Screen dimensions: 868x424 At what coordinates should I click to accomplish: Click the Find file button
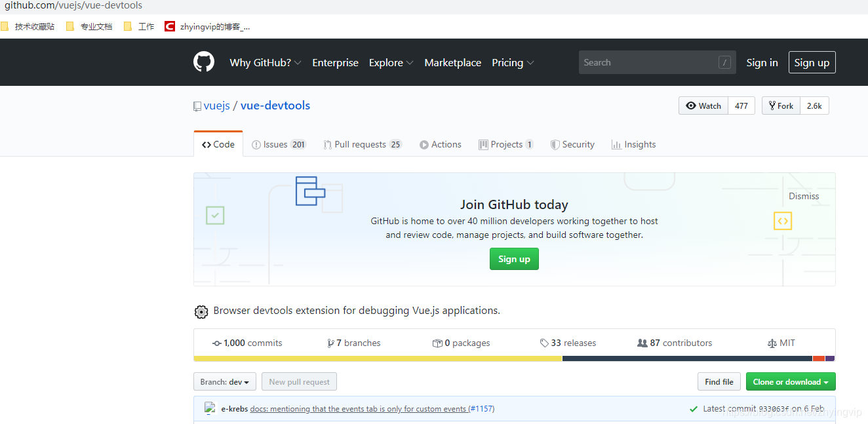(719, 381)
